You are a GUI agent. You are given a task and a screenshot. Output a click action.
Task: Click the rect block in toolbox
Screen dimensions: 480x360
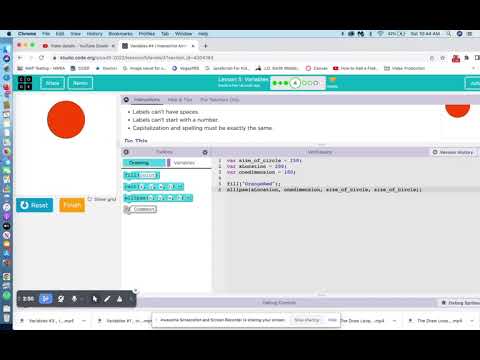[x=154, y=187]
